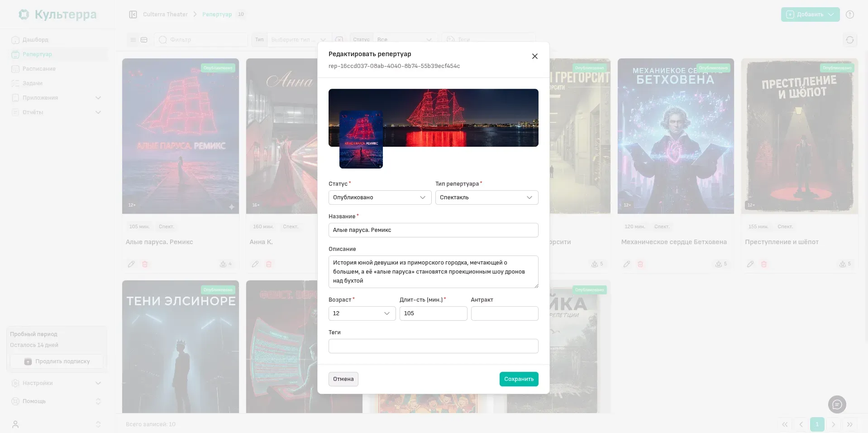The width and height of the screenshot is (868, 433).
Task: Open the Помощь sidebar item
Action: point(58,401)
